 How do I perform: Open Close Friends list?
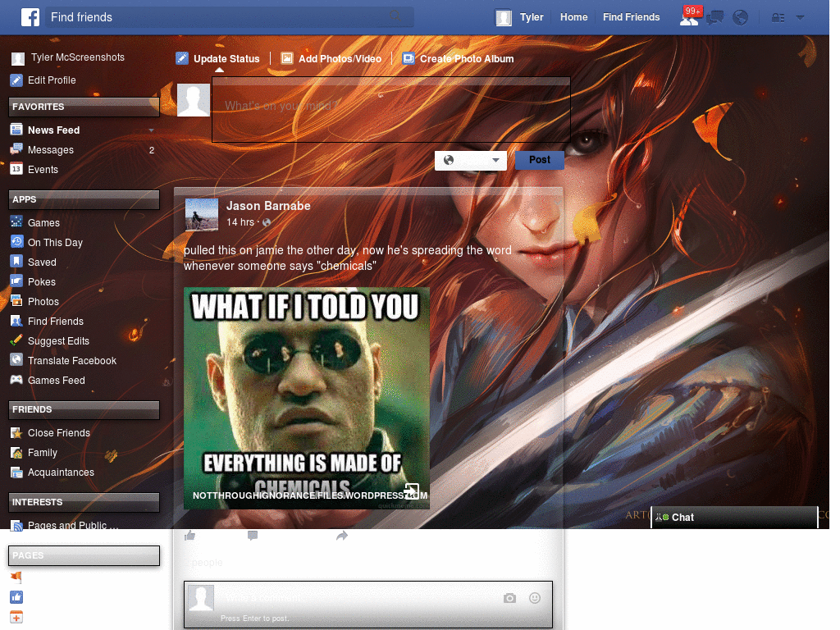coord(58,433)
